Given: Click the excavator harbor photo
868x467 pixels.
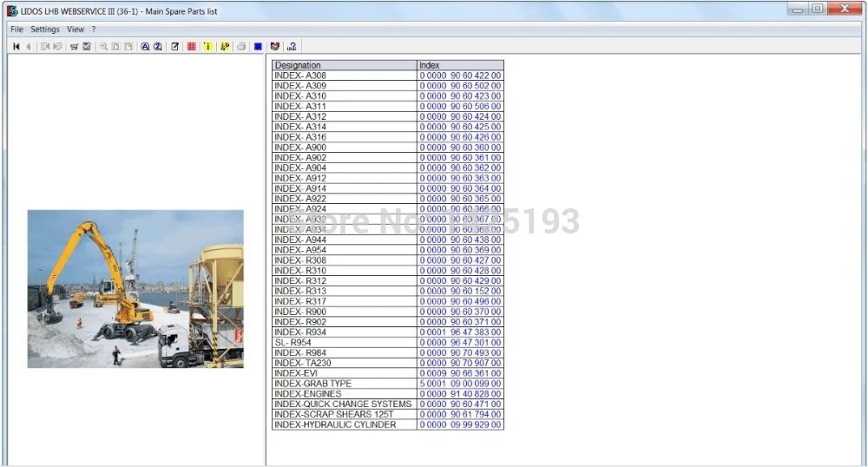Looking at the screenshot, I should click(135, 289).
